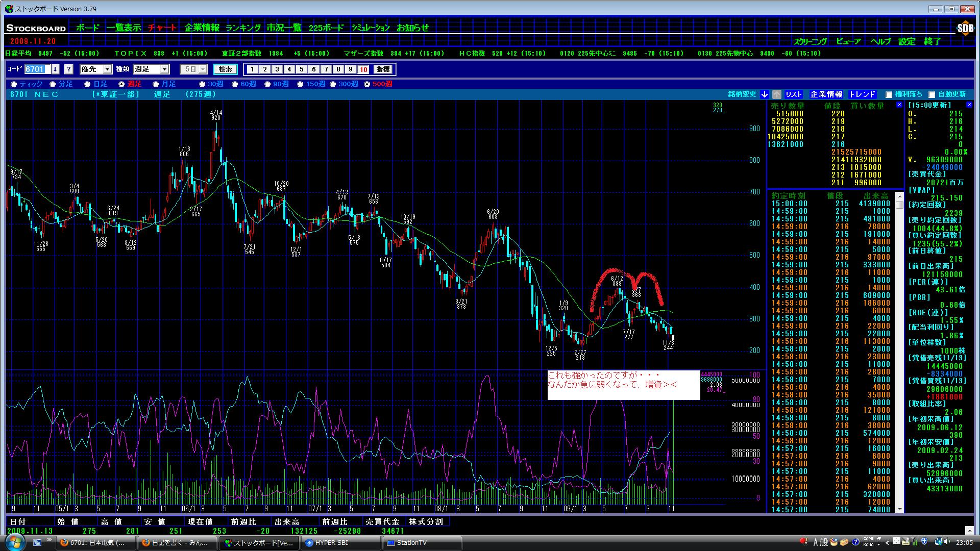Image resolution: width=980 pixels, height=551 pixels.
Task: Click previous stock up-arrow beside 銘柄変更
Action: coord(776,94)
